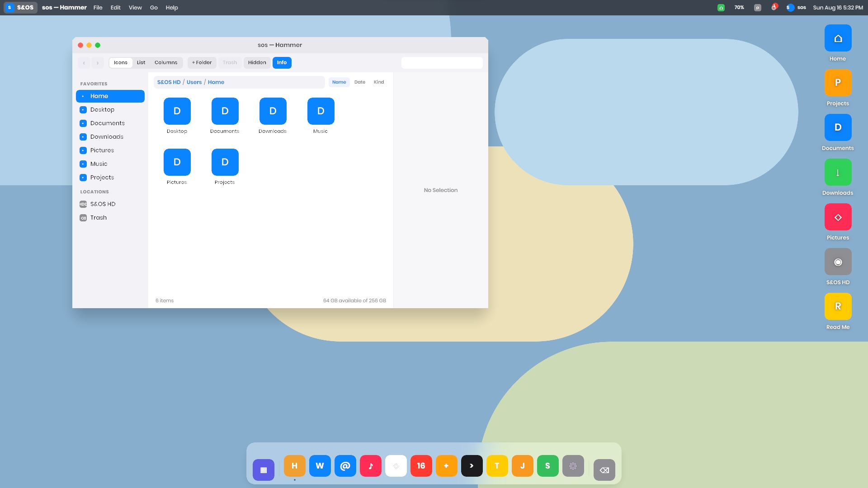The height and width of the screenshot is (488, 868).
Task: Open the calendar app showing 16
Action: (x=421, y=466)
